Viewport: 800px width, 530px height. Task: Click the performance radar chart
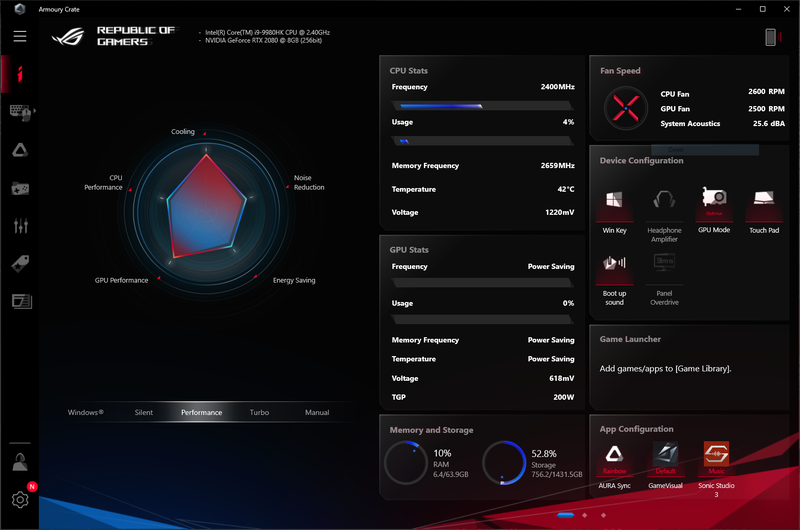(206, 213)
